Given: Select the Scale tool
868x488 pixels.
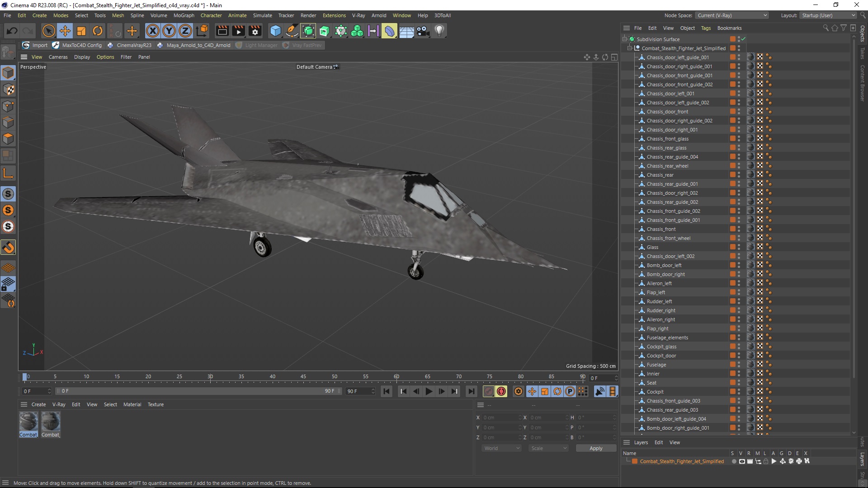Looking at the screenshot, I should coord(81,31).
